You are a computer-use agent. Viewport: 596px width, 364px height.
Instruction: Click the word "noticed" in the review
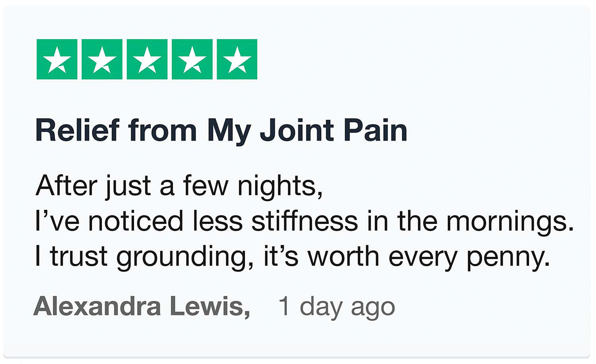(x=136, y=221)
